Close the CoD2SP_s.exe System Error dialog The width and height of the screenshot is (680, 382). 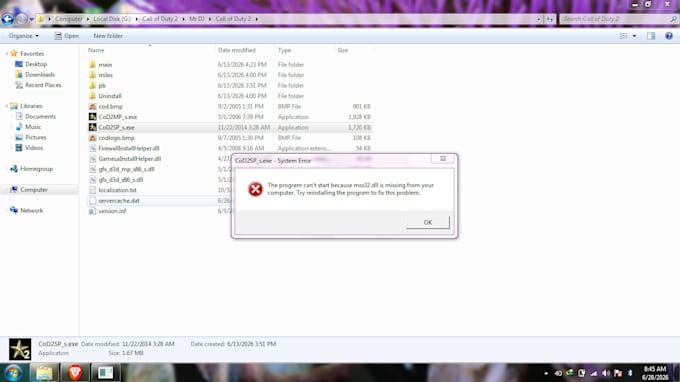coord(443,159)
